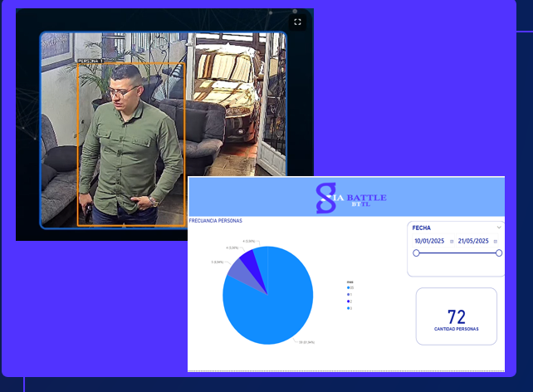Click legend entry for month 2

click(349, 301)
